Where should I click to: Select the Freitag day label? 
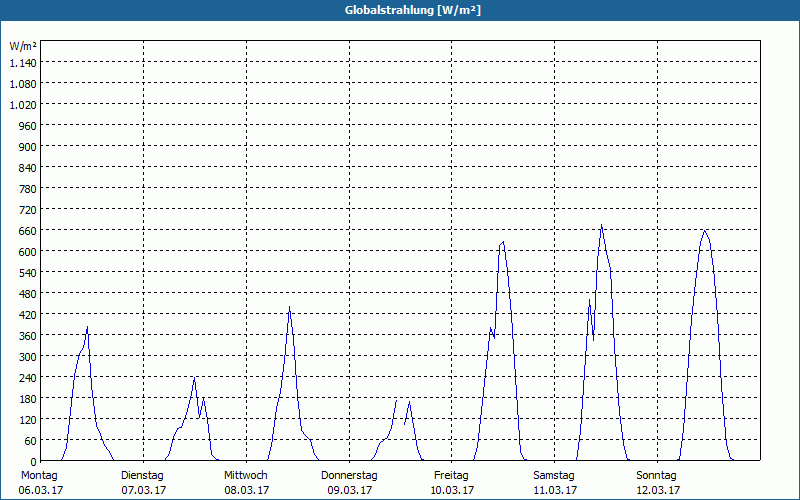(x=452, y=476)
